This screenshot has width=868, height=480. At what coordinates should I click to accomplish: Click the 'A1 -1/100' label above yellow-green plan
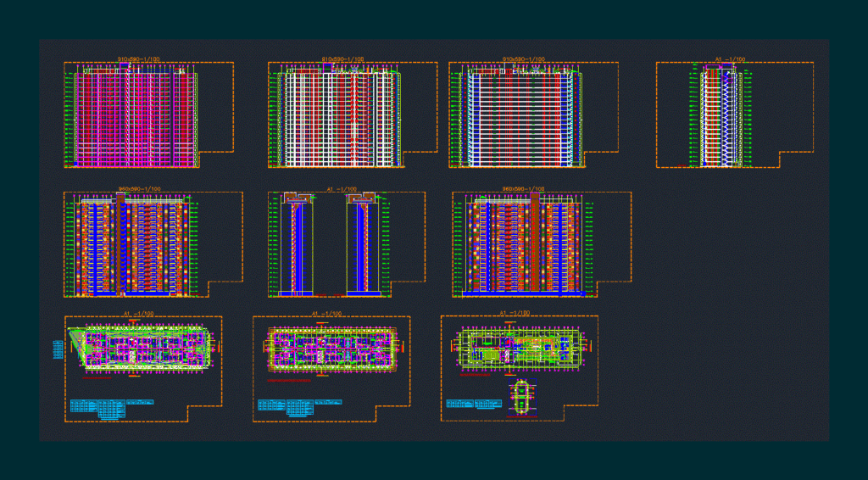click(515, 313)
